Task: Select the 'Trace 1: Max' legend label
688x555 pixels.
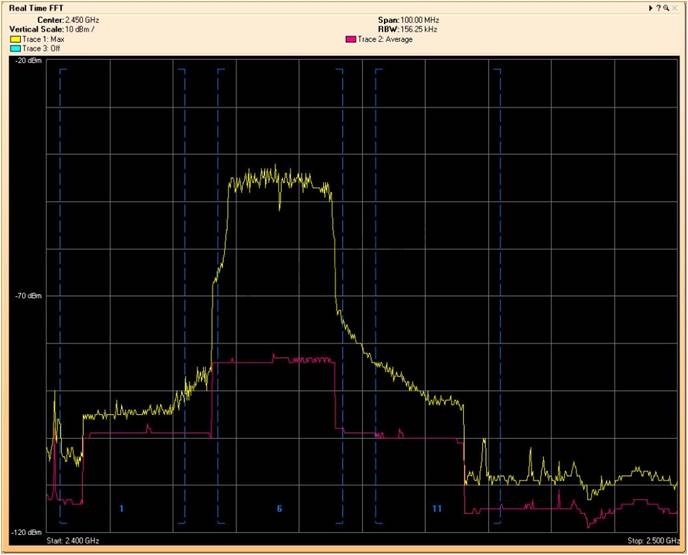Action: tap(43, 39)
